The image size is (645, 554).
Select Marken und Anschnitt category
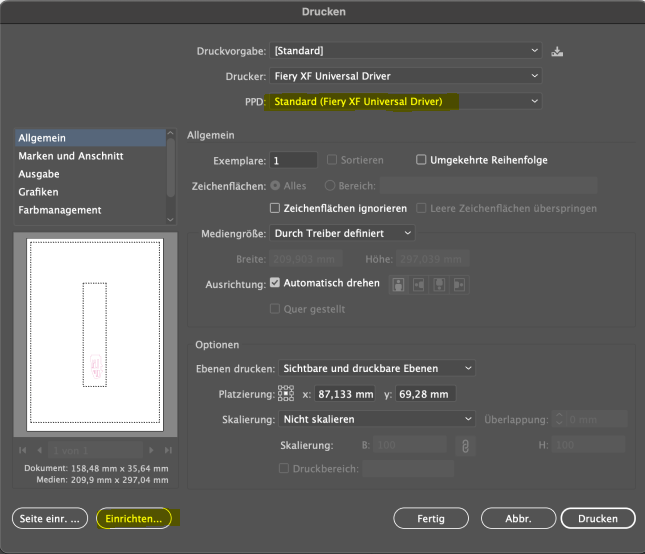coord(90,156)
